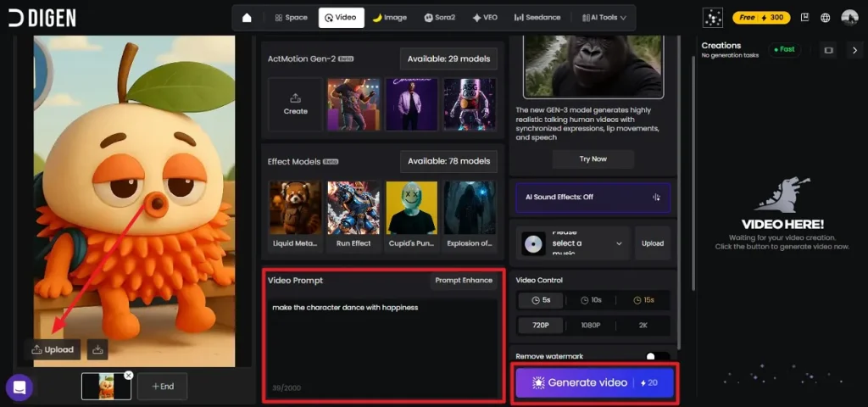
Task: Click Upload button on image preview
Action: tap(53, 349)
